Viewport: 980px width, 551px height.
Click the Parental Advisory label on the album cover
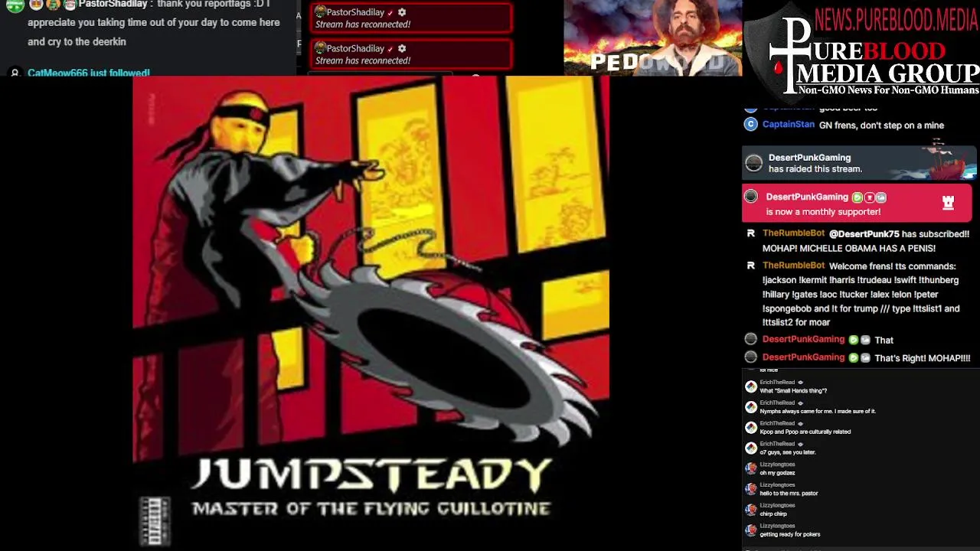[155, 521]
